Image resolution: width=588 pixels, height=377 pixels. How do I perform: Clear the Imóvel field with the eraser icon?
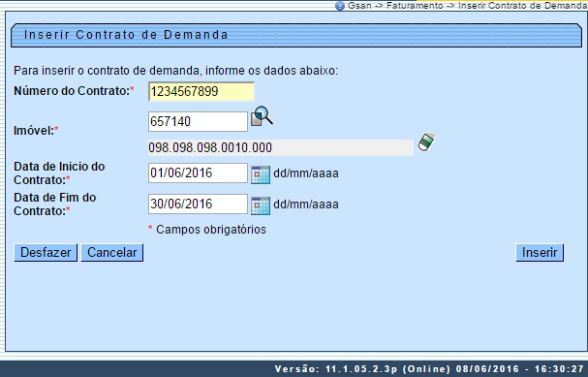coord(426,142)
